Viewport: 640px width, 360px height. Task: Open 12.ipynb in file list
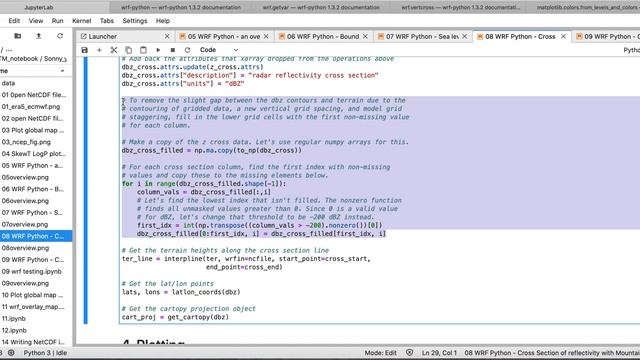(36, 330)
